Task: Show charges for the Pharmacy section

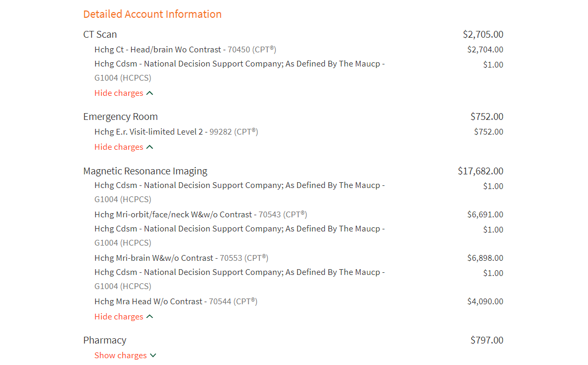Action: click(121, 356)
